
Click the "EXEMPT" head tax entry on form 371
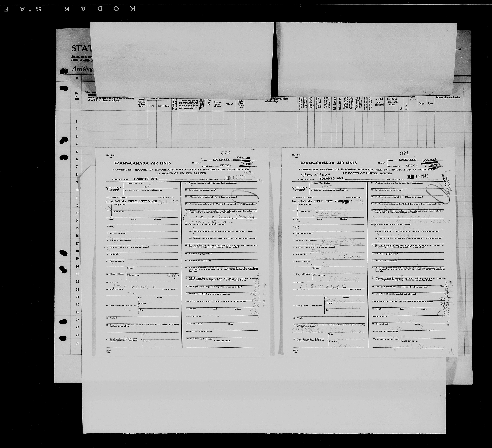point(327,186)
